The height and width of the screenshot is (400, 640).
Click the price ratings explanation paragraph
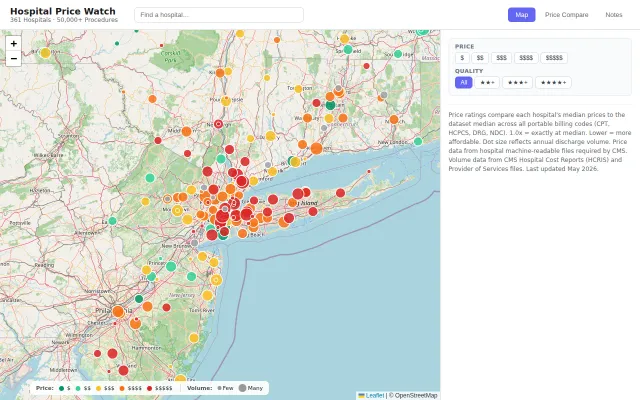pyautogui.click(x=540, y=142)
